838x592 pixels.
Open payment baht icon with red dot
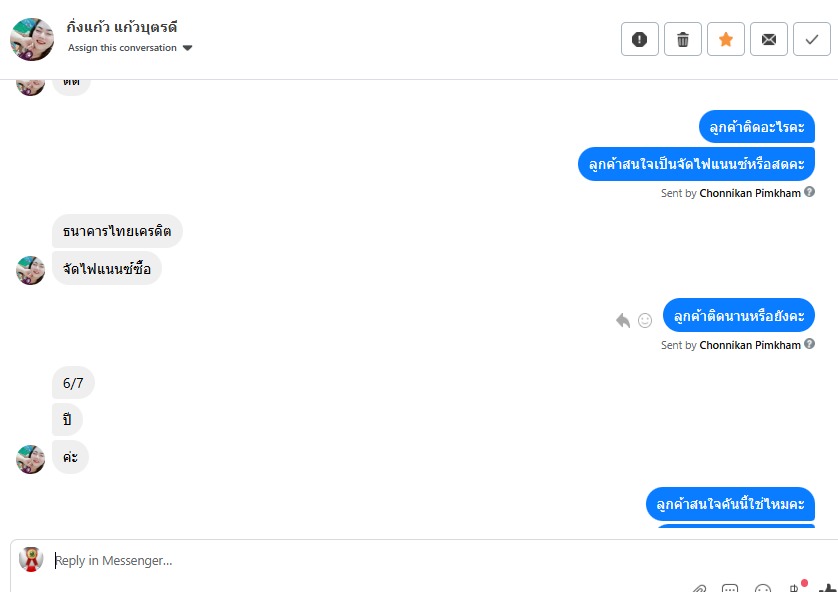[795, 588]
